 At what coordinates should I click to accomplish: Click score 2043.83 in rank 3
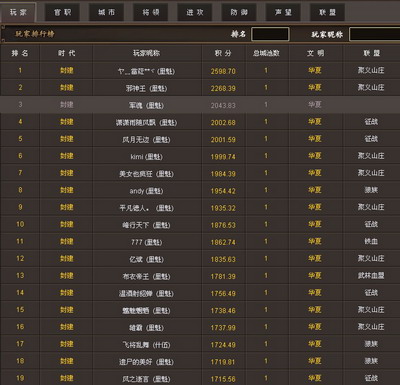click(223, 105)
